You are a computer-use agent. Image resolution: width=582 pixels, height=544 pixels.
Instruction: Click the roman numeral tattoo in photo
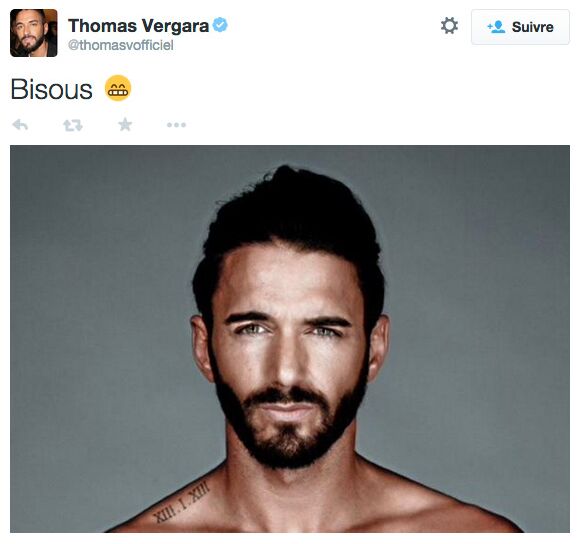pyautogui.click(x=182, y=501)
